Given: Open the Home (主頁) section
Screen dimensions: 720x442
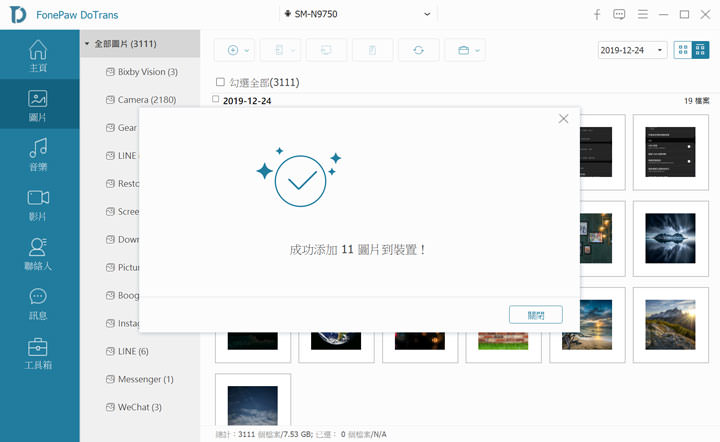Looking at the screenshot, I should point(39,56).
